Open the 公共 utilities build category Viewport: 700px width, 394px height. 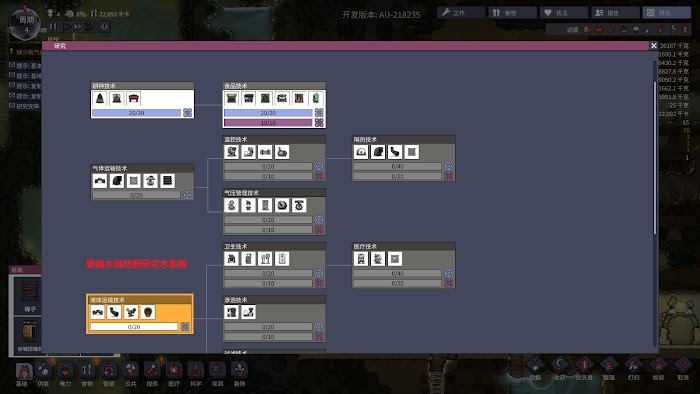point(130,374)
